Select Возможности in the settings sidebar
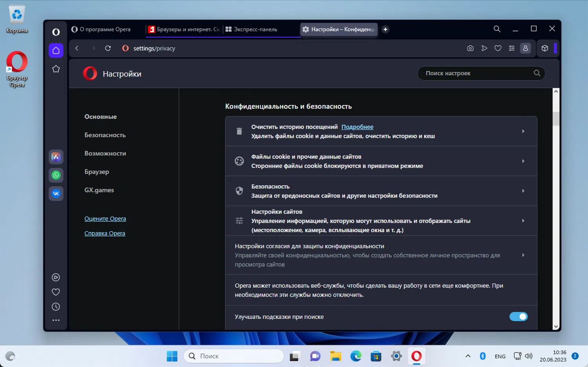 pyautogui.click(x=105, y=154)
